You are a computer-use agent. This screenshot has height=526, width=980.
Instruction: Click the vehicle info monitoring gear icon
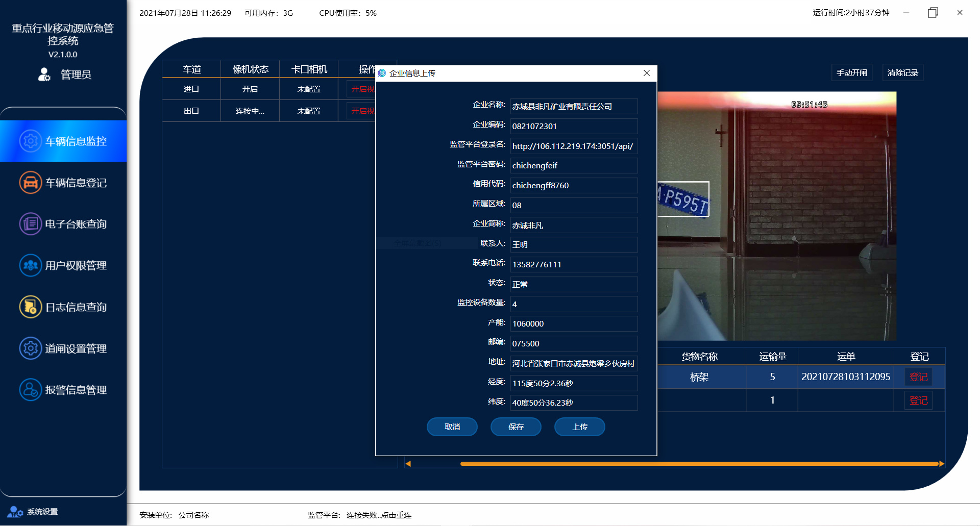[x=30, y=141]
